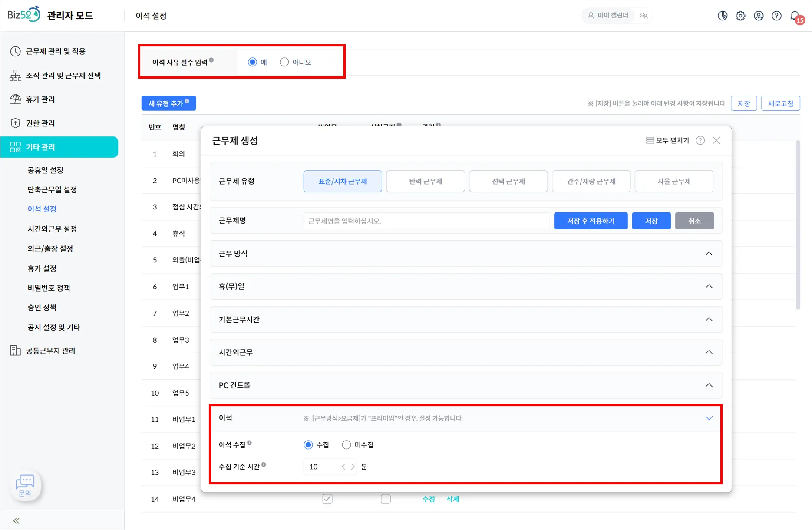
Task: Open the 마이 캘린더 button
Action: coord(608,16)
